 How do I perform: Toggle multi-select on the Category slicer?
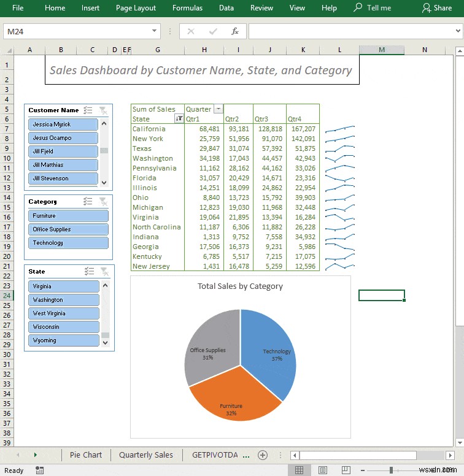pyautogui.click(x=88, y=201)
